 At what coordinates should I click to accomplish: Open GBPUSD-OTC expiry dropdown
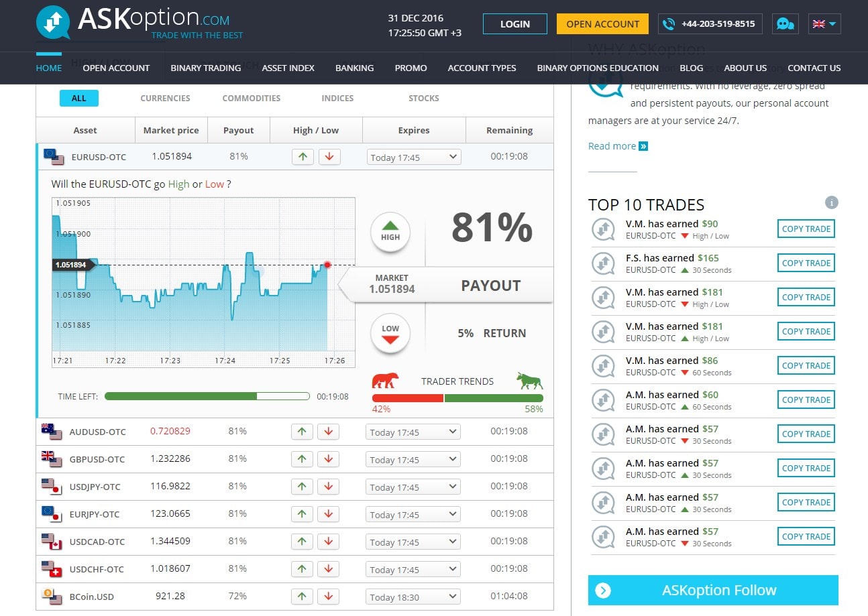click(x=413, y=460)
